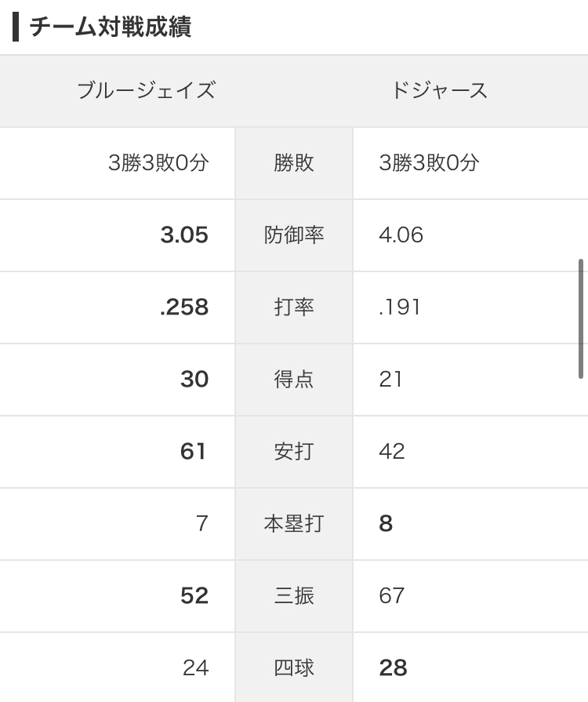This screenshot has height=702, width=588.
Task: Click the 勝敗 row label
Action: (294, 162)
